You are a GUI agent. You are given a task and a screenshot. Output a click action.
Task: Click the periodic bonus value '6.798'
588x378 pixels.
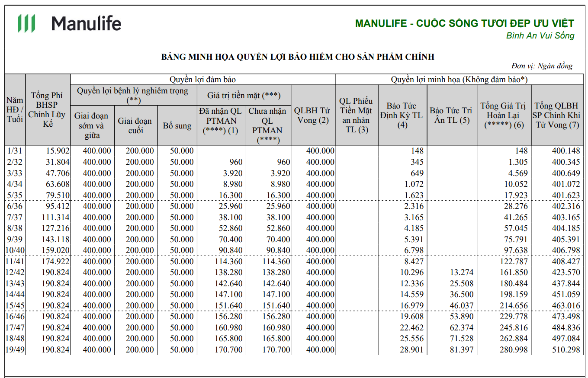pyautogui.click(x=414, y=250)
